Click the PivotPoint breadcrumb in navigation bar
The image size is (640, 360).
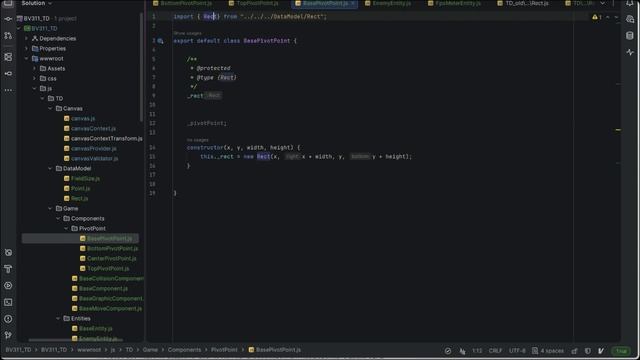[224, 350]
